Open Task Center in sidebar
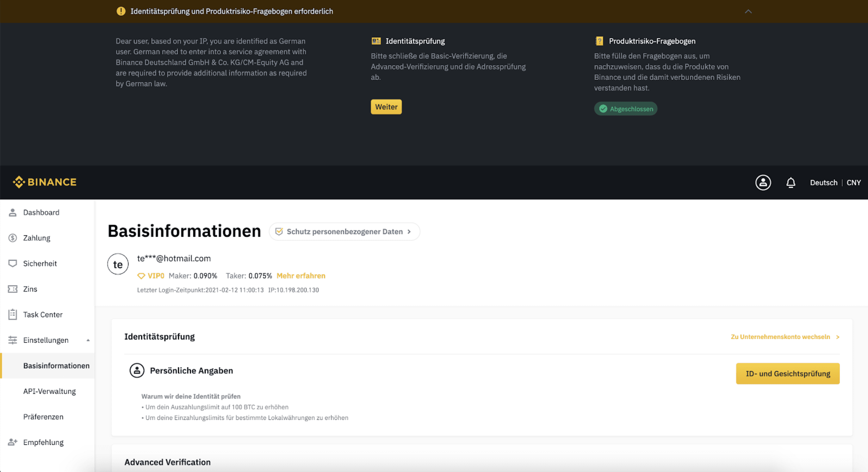Viewport: 868px width, 472px height. [x=47, y=315]
